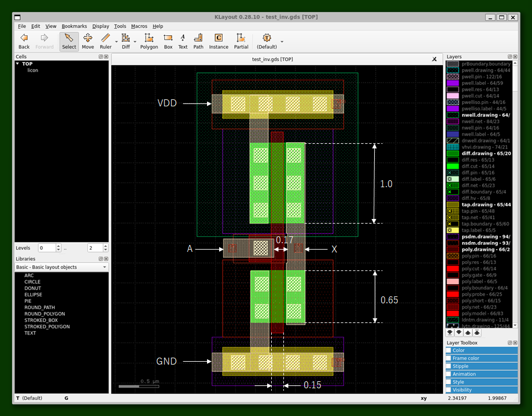Undock the Libraries panel
Image resolution: width=532 pixels, height=416 pixels.
101,259
